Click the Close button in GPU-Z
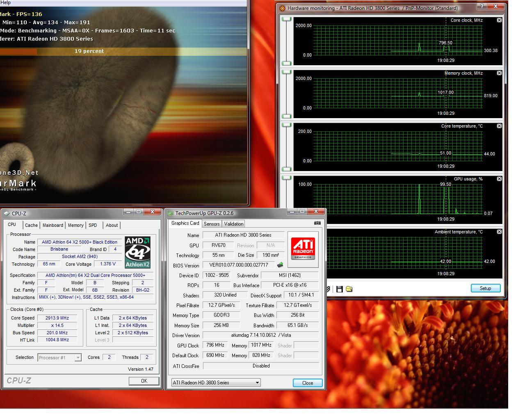This screenshot has width=525, height=420. point(308,383)
